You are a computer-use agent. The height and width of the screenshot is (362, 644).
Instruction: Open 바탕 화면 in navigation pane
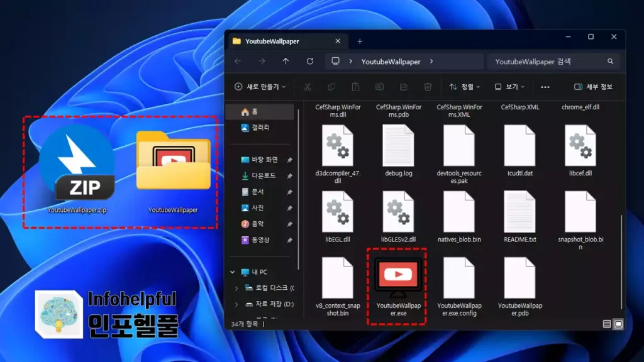tap(260, 160)
